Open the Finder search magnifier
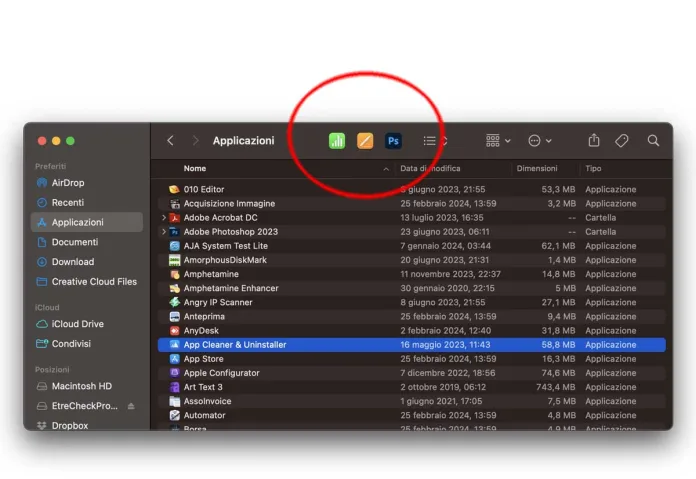696x479 pixels. (x=653, y=141)
